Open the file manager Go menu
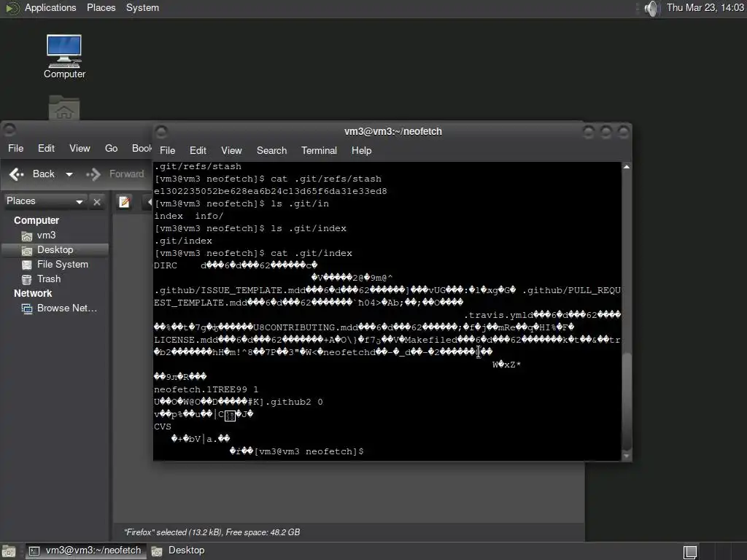 click(111, 148)
